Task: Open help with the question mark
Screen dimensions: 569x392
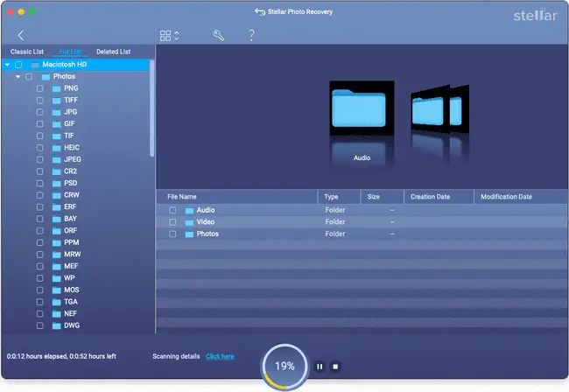Action: pos(251,35)
